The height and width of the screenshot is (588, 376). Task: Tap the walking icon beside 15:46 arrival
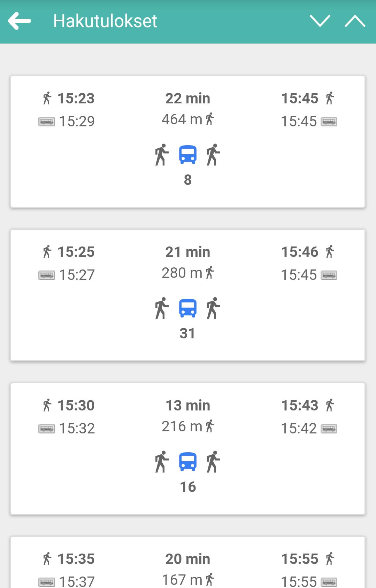click(330, 252)
